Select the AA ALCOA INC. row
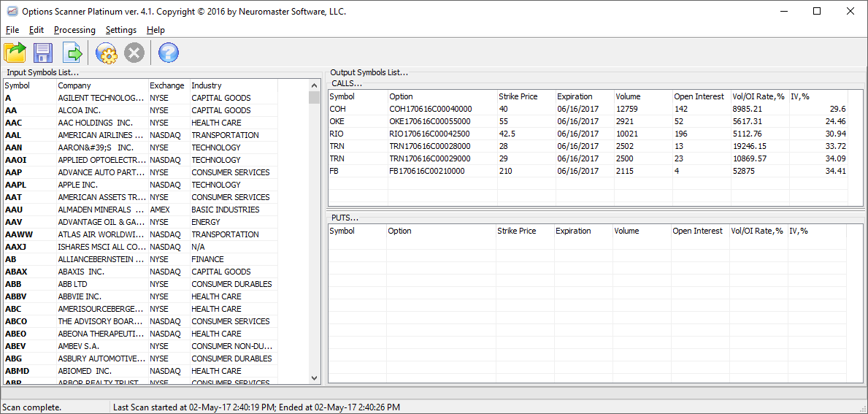Image resolution: width=868 pixels, height=414 pixels. pos(141,110)
